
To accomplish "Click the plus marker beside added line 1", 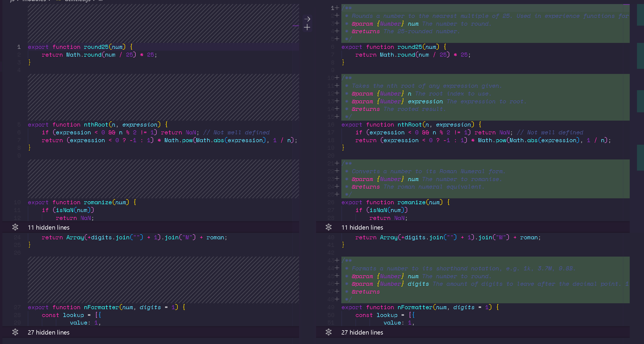I will pyautogui.click(x=337, y=8).
